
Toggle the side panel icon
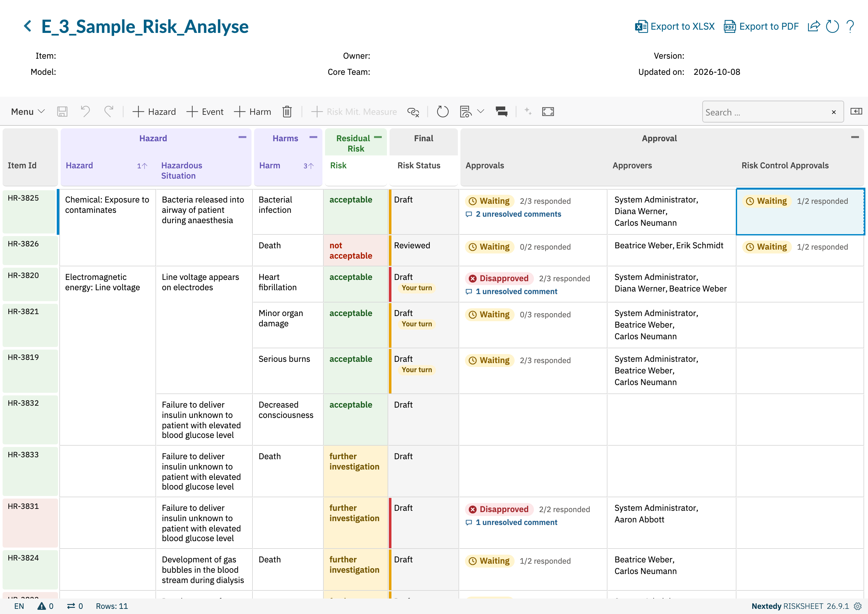pos(856,112)
